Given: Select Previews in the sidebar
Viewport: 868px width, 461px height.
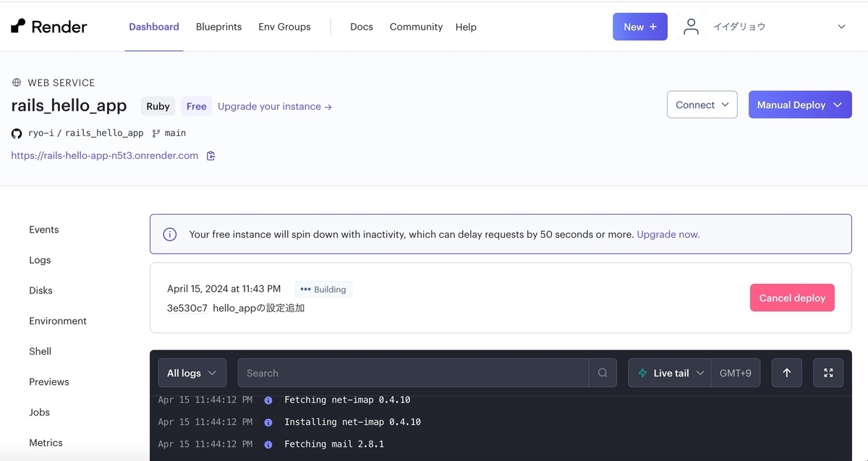Looking at the screenshot, I should (49, 382).
